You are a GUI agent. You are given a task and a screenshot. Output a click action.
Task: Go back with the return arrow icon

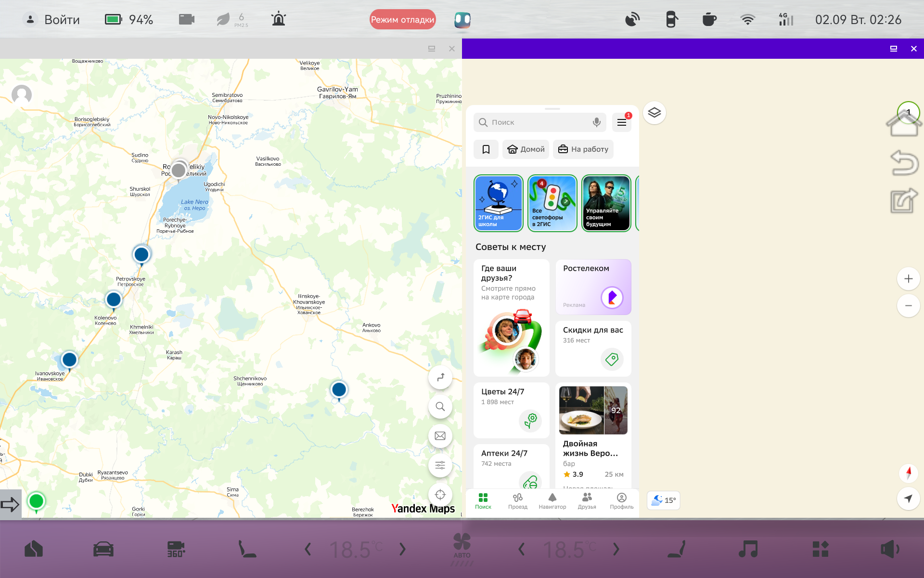(904, 162)
